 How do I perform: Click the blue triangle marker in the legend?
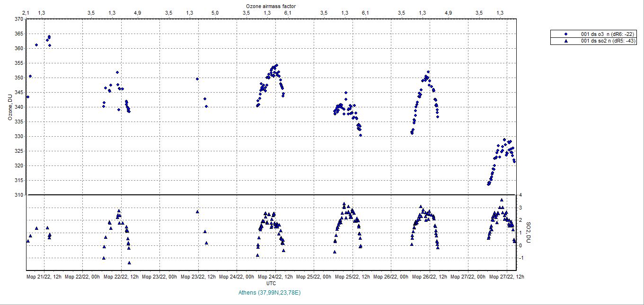[x=566, y=41]
